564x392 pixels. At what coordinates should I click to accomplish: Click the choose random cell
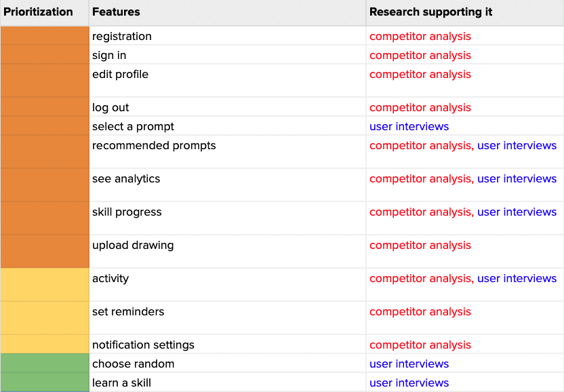[x=133, y=364]
